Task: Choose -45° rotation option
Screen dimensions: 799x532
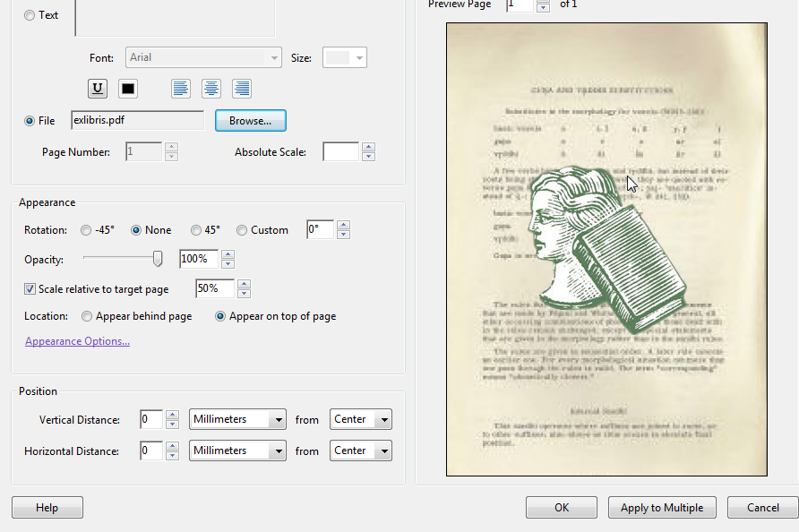Action: coord(86,230)
